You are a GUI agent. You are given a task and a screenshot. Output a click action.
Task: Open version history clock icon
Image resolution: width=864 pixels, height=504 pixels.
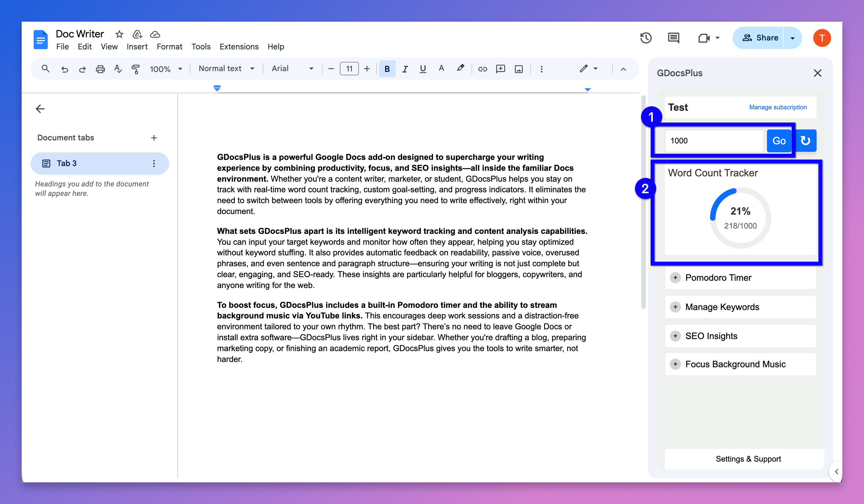pyautogui.click(x=645, y=38)
